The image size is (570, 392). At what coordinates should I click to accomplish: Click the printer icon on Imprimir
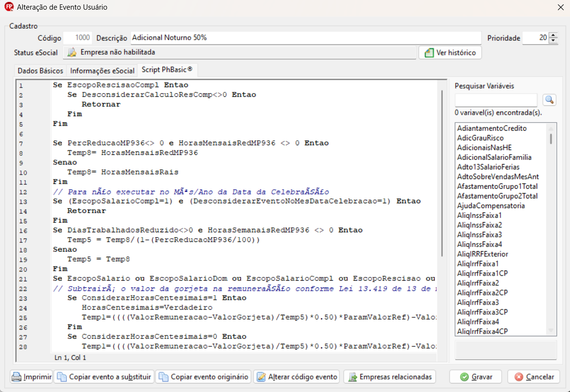16,377
